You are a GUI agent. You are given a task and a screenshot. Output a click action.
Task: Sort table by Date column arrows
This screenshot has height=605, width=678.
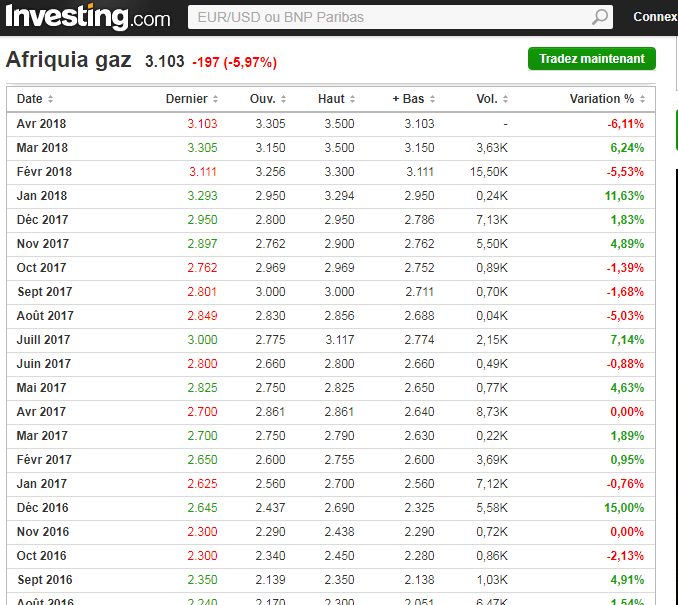pos(50,99)
